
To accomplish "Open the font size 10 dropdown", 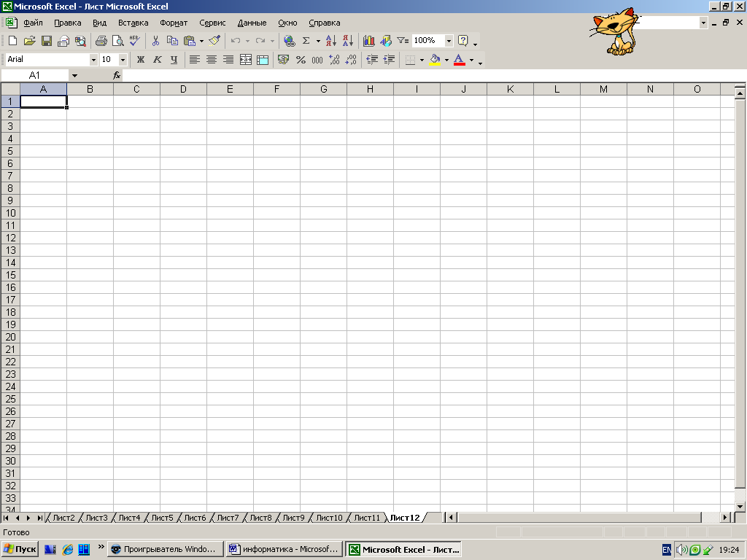I will pyautogui.click(x=123, y=60).
